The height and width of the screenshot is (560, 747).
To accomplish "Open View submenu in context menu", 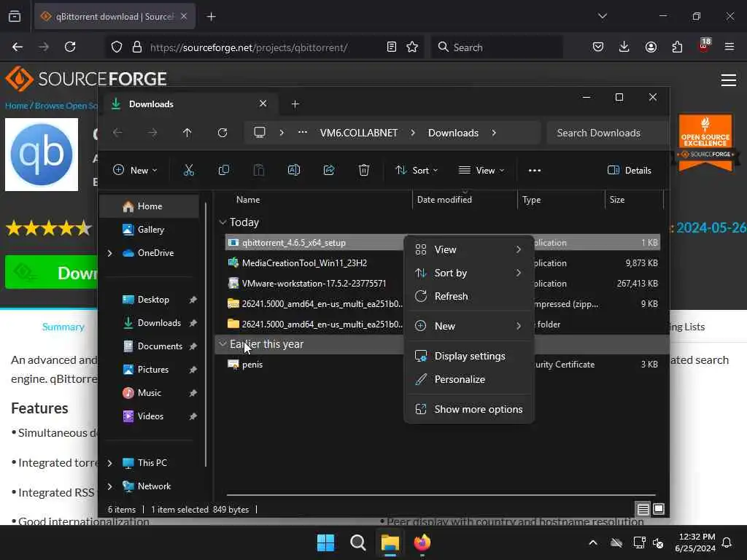I will (469, 249).
